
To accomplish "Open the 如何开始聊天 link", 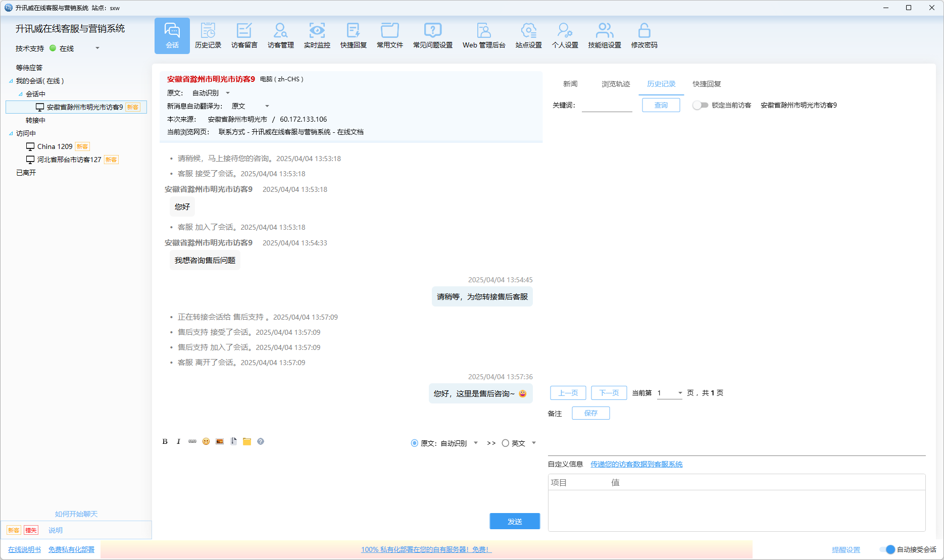I will [76, 514].
